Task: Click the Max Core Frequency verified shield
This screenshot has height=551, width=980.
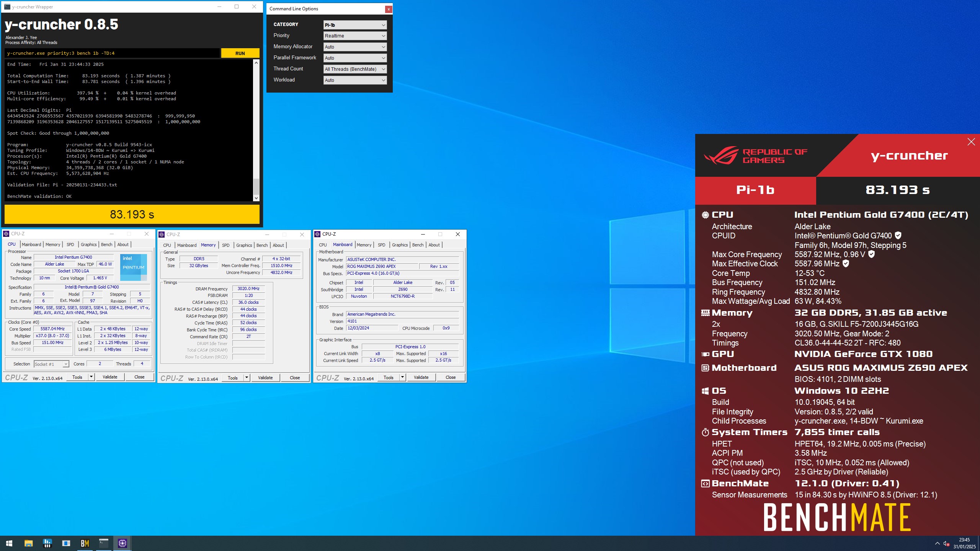Action: 871,254
